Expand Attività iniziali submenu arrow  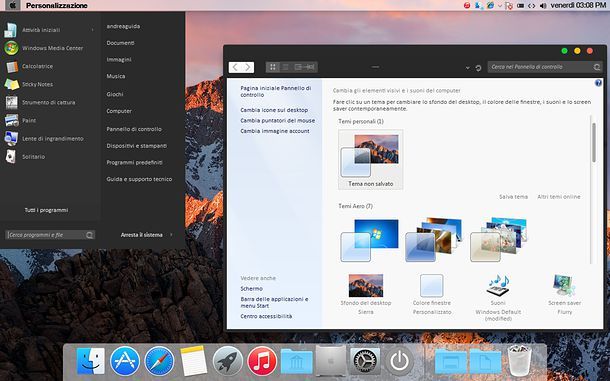(93, 30)
